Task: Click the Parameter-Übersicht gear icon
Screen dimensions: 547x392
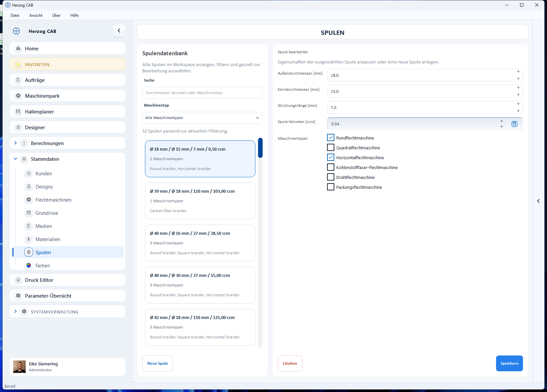Action: point(18,296)
